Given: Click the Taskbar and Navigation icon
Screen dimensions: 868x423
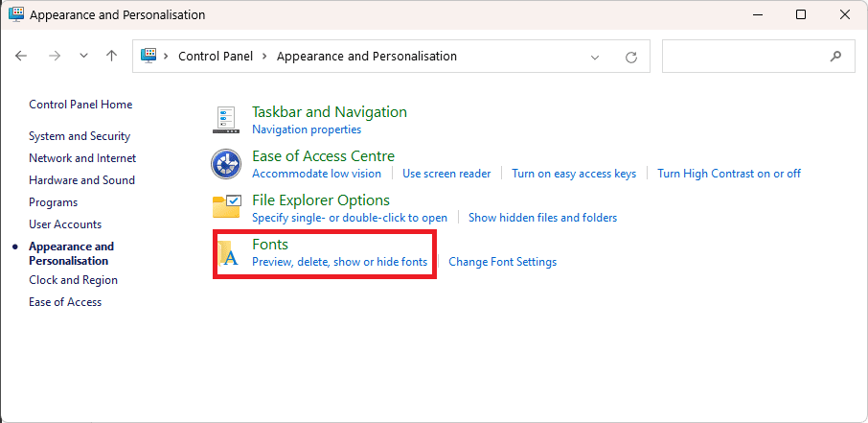Looking at the screenshot, I should coord(226,120).
